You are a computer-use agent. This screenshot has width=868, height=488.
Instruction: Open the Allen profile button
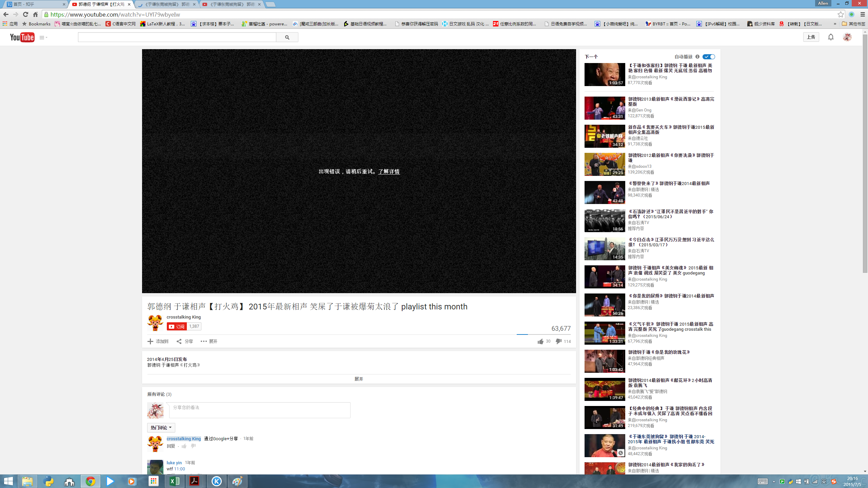point(823,3)
